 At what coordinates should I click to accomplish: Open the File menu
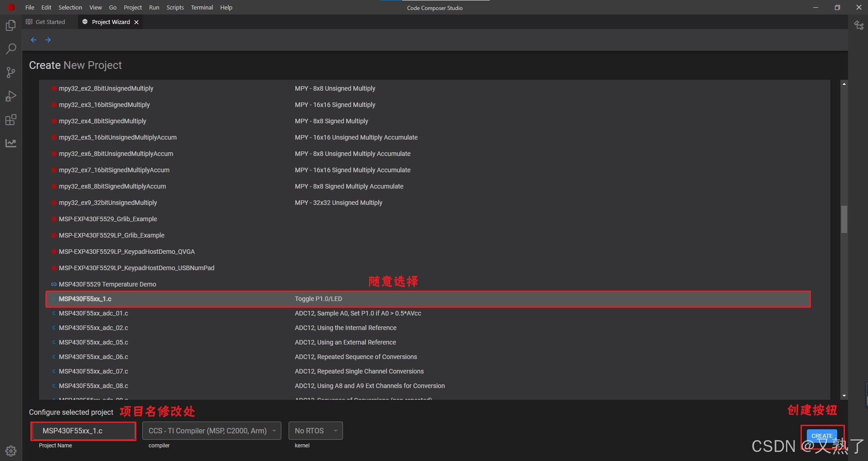(x=30, y=7)
